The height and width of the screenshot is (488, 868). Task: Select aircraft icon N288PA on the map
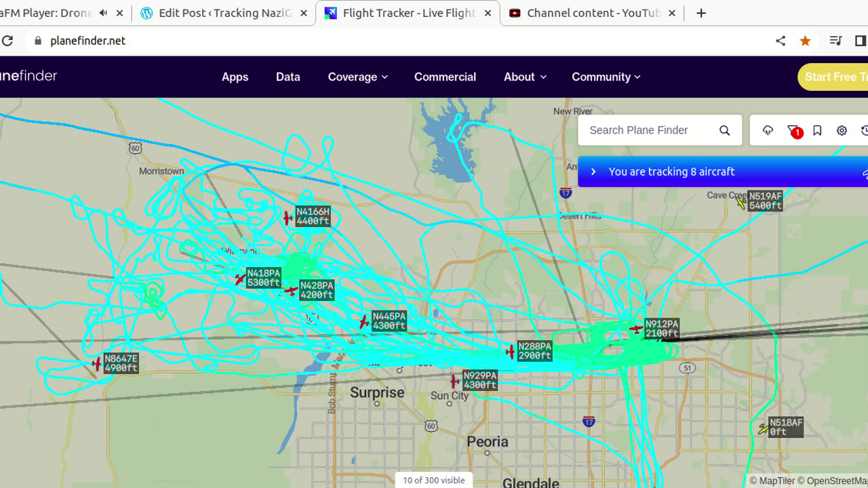click(x=511, y=351)
